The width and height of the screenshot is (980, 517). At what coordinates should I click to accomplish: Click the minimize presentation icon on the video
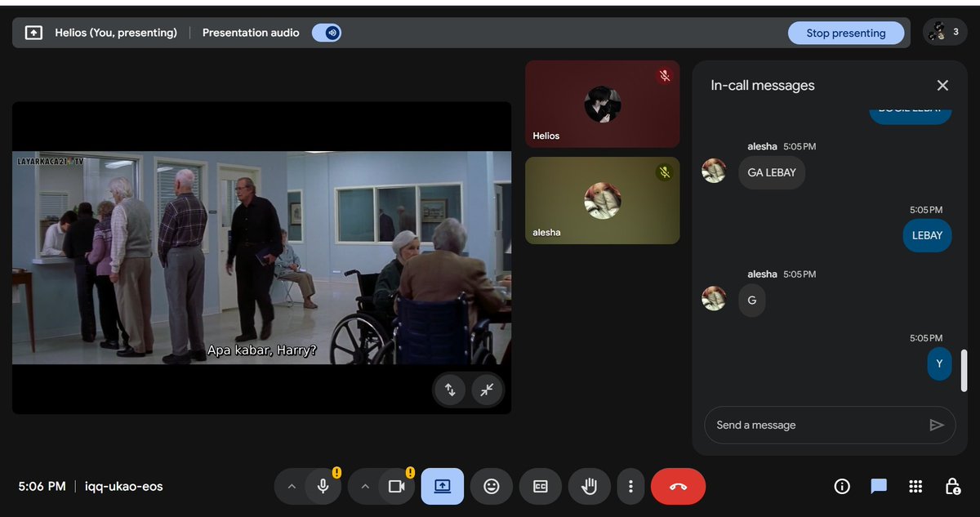click(x=487, y=390)
